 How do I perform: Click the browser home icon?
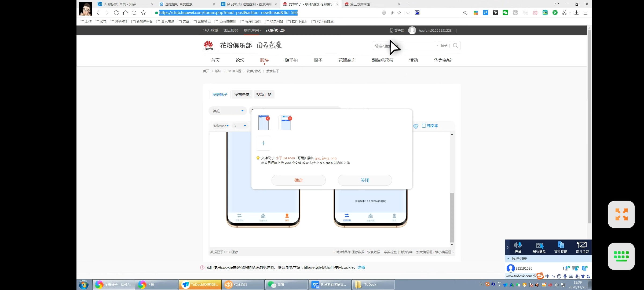[125, 13]
